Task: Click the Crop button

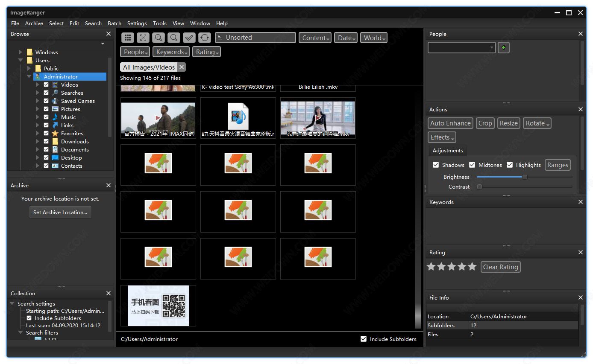Action: [485, 123]
